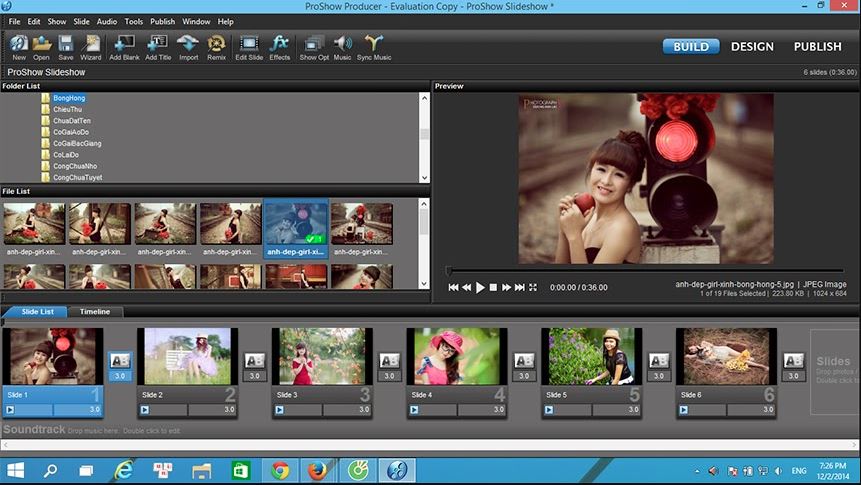This screenshot has height=485, width=861.
Task: Play the slideshow preview
Action: [x=480, y=287]
